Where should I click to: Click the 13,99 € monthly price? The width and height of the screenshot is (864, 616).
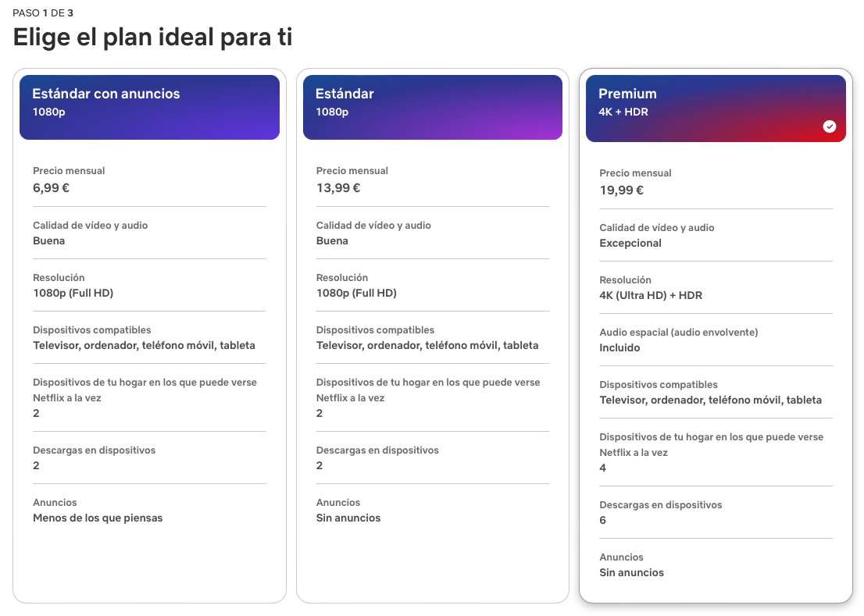click(338, 187)
